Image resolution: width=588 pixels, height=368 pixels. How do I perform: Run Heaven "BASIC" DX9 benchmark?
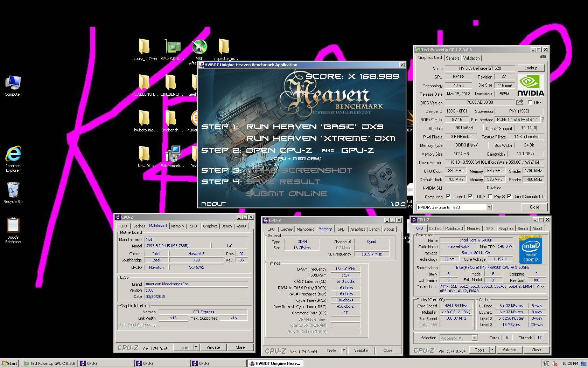315,127
